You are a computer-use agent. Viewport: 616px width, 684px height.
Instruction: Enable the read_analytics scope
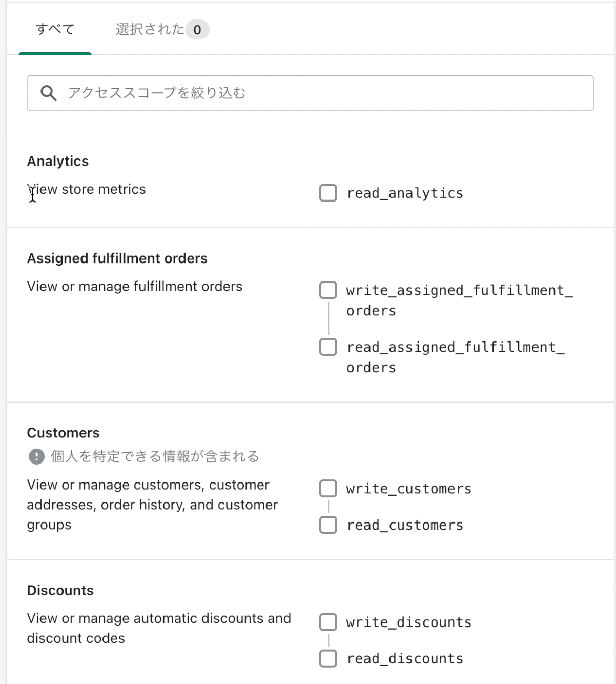tap(328, 193)
